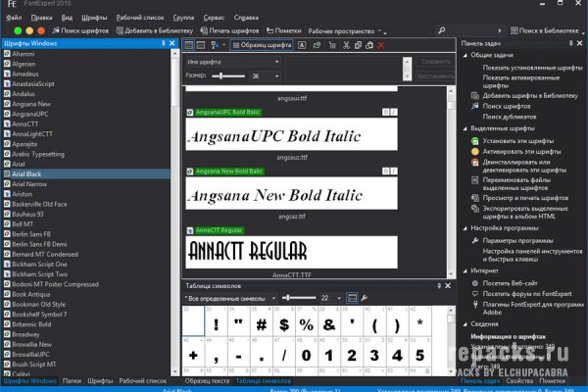Click Активировать эти шрифты link
This screenshot has height=392, width=588.
(521, 152)
